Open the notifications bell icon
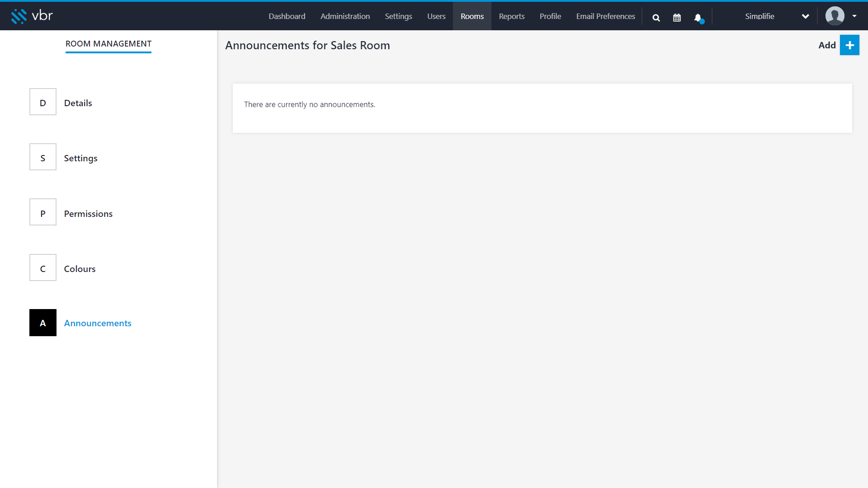This screenshot has width=868, height=488. pos(698,18)
